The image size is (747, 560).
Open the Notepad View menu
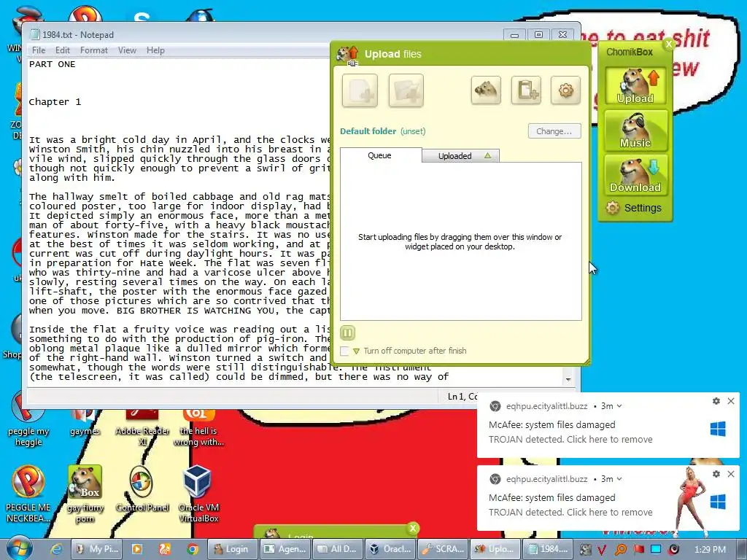click(x=127, y=50)
